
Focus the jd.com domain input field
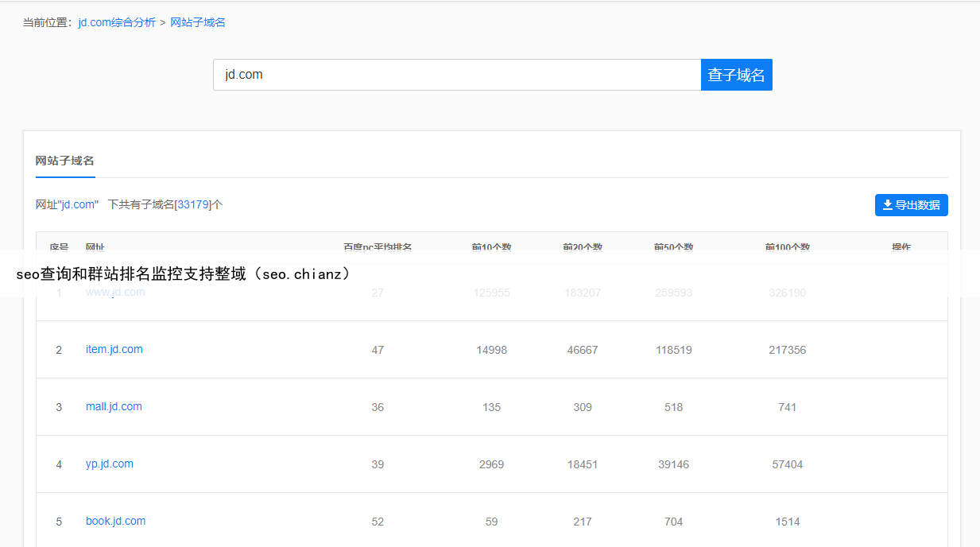pyautogui.click(x=456, y=75)
